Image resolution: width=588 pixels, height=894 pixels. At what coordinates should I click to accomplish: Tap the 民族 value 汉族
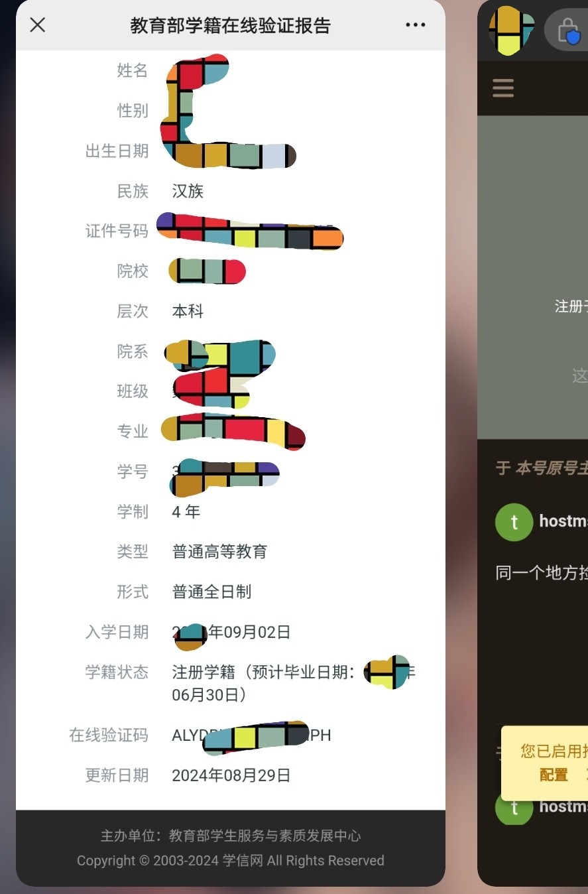click(x=188, y=192)
